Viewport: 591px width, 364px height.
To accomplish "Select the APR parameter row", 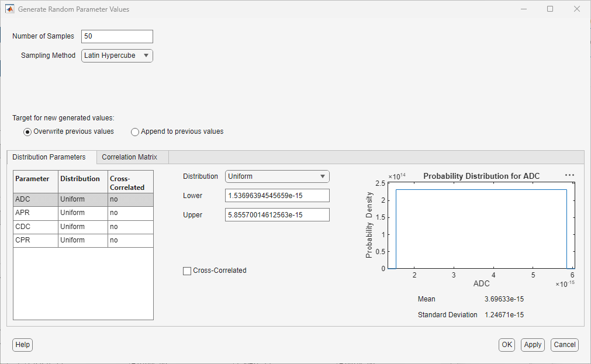I will click(35, 213).
